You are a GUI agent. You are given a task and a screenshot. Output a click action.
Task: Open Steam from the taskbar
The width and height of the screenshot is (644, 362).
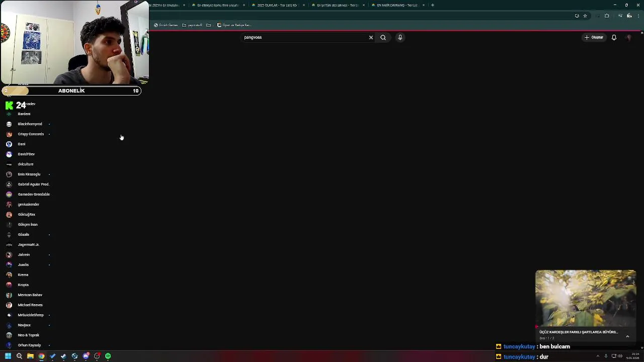pos(63,356)
